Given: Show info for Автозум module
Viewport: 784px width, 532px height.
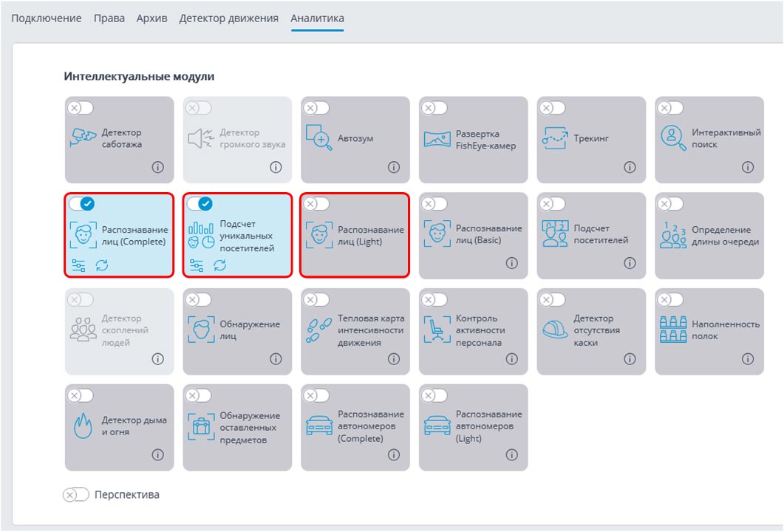Looking at the screenshot, I should [394, 168].
